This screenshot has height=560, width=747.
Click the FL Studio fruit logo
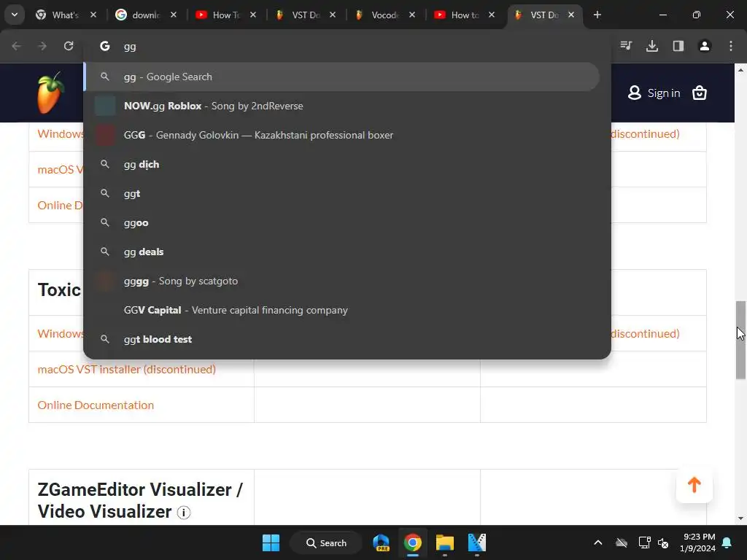point(50,93)
